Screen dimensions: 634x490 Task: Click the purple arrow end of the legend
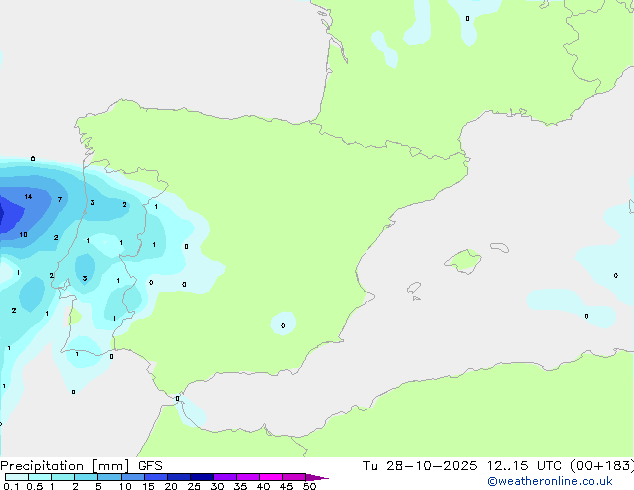tap(317, 477)
